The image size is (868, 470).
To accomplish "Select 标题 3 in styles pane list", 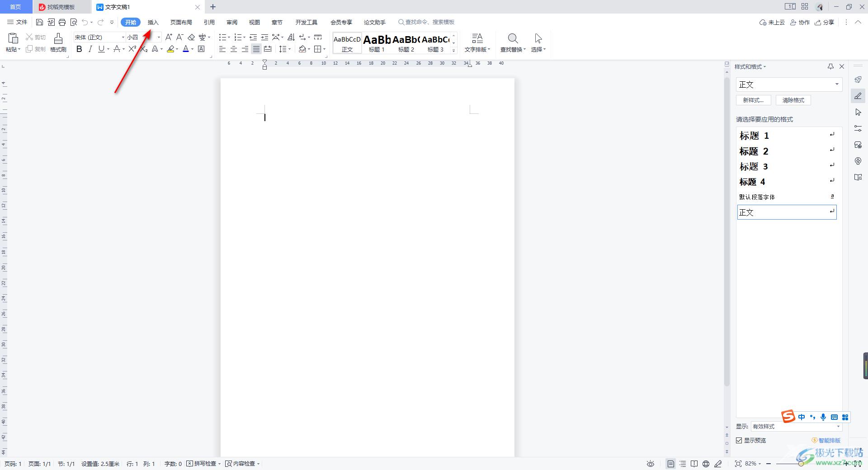I will coord(787,166).
